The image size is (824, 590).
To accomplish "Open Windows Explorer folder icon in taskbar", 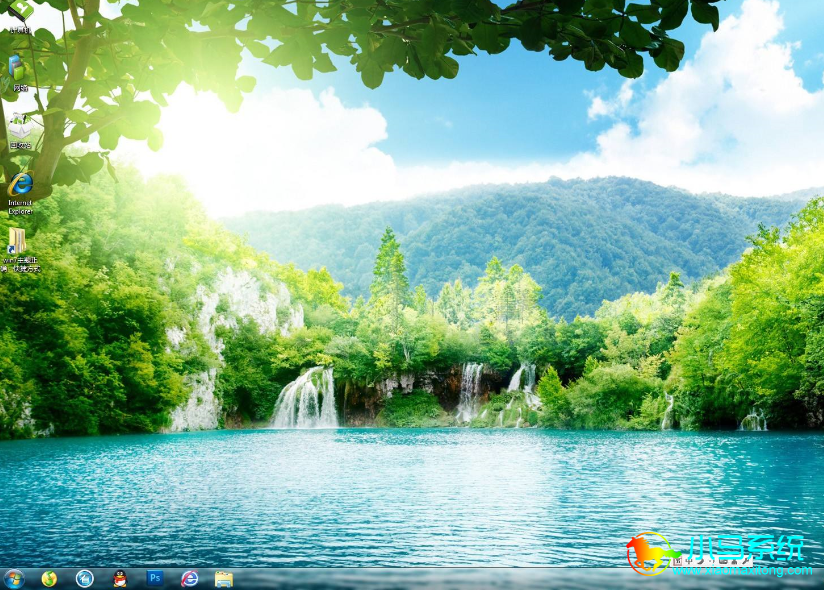I will [224, 579].
